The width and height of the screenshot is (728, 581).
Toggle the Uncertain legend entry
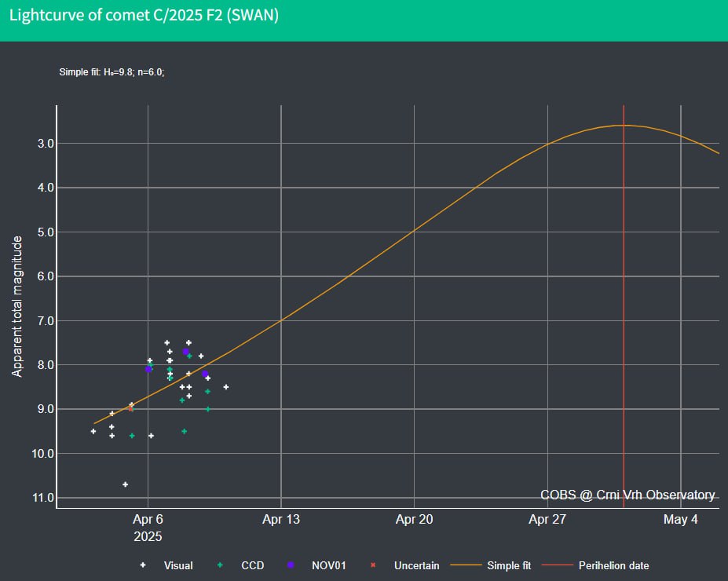416,565
